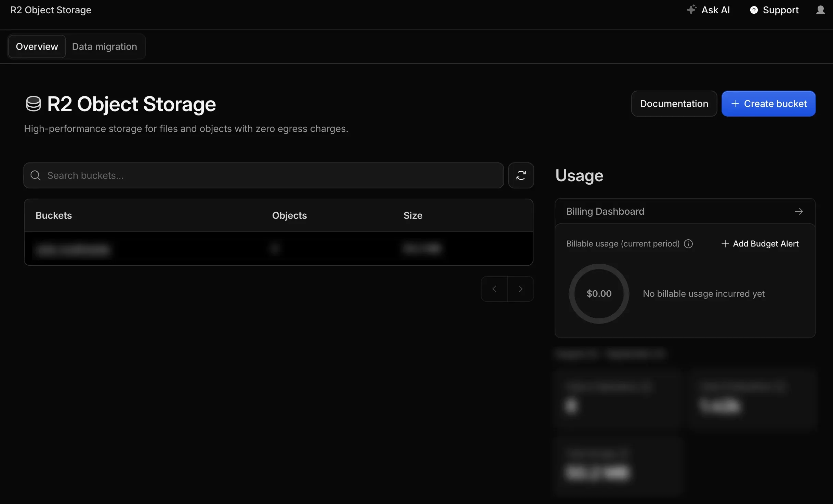Click the Usage heading
This screenshot has height=504, width=833.
(x=579, y=175)
